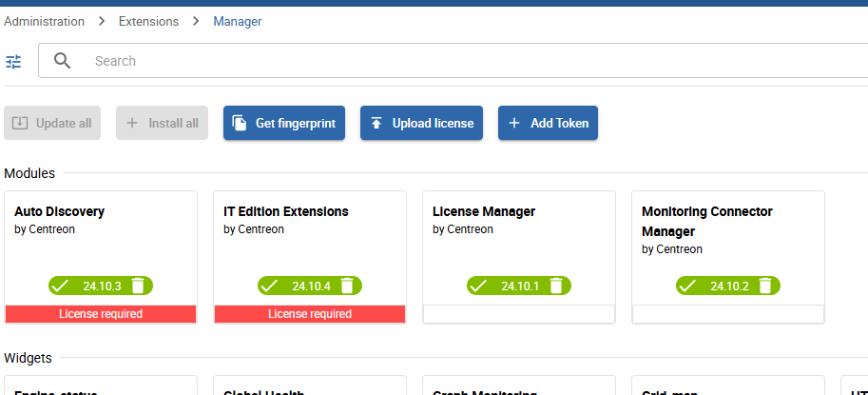Click the Add Token button

548,123
